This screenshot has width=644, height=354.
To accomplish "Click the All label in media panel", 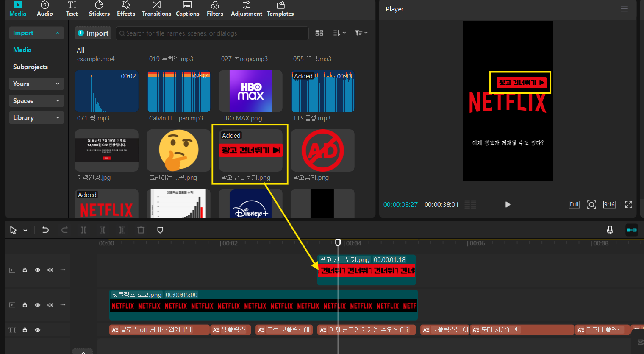I will coord(80,50).
